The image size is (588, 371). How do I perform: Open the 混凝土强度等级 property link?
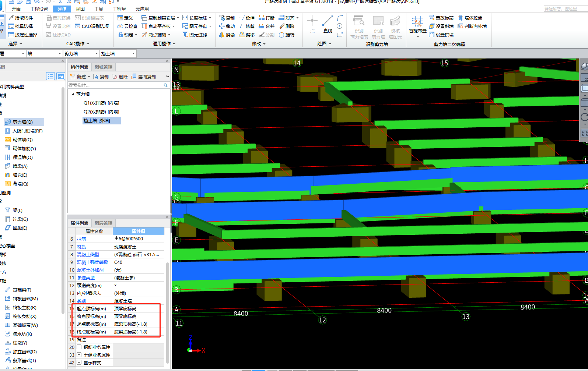pyautogui.click(x=92, y=262)
